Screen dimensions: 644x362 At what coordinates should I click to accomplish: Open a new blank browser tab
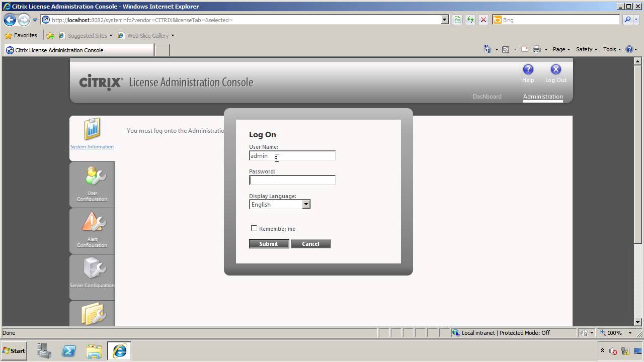coord(162,50)
